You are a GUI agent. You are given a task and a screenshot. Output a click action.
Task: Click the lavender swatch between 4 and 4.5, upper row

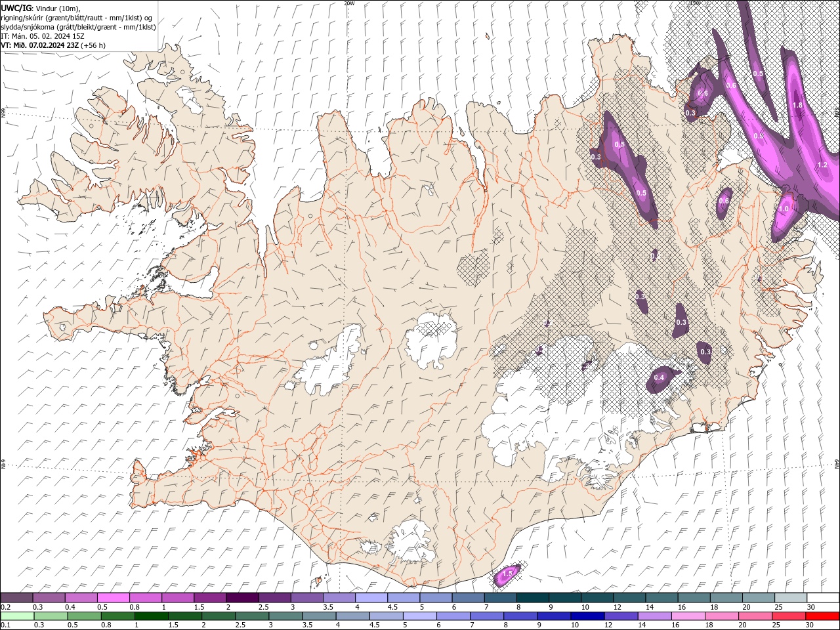371,598
